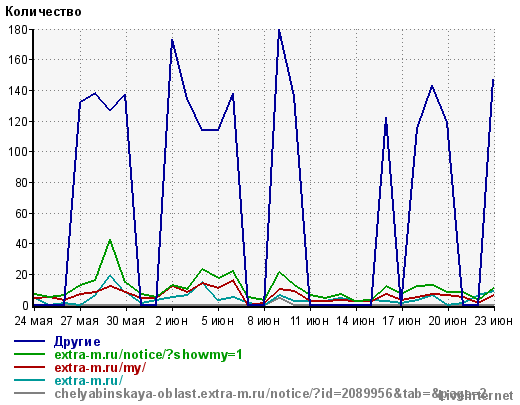Click the 8 июн date label
The width and height of the screenshot is (520, 405).
(x=264, y=321)
